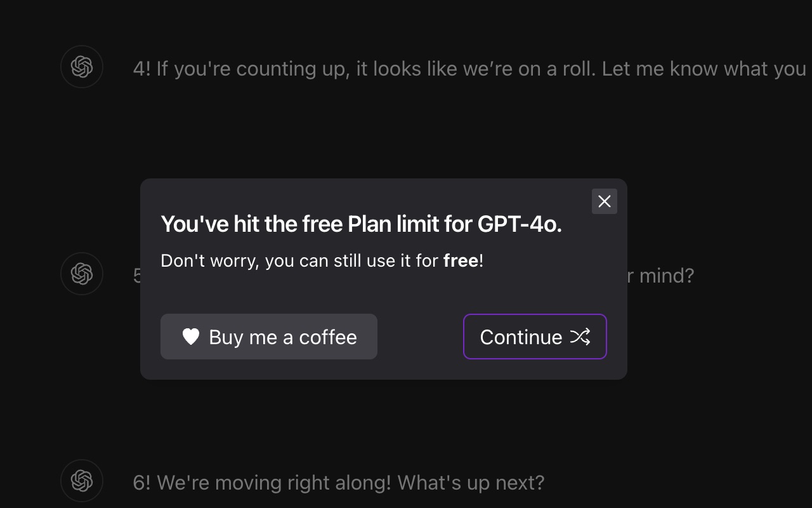Viewport: 812px width, 508px height.
Task: Click the shuffle arrows icon beside Continue
Action: (x=580, y=337)
